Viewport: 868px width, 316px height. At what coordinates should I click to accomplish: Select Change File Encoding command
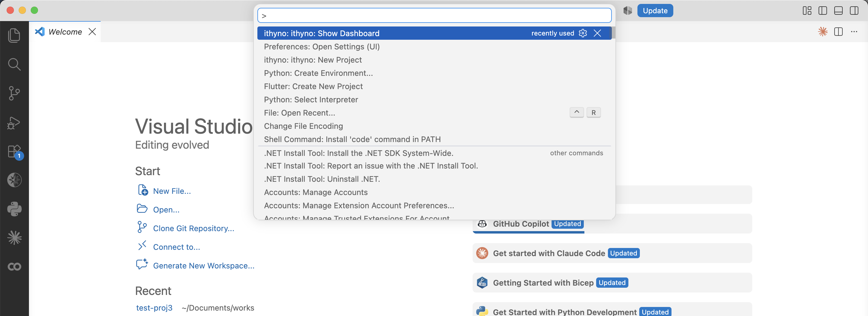tap(434, 126)
